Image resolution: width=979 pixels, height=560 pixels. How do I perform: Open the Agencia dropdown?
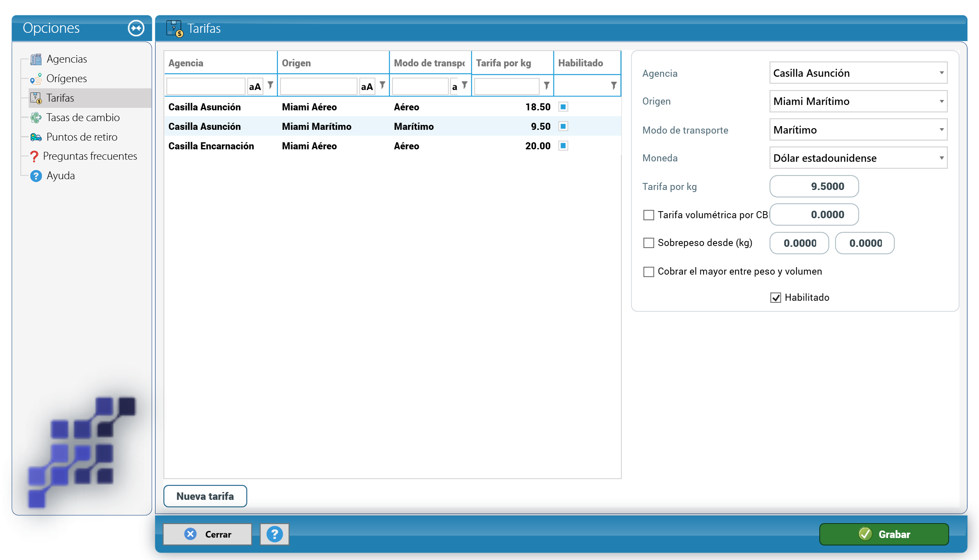tap(858, 73)
